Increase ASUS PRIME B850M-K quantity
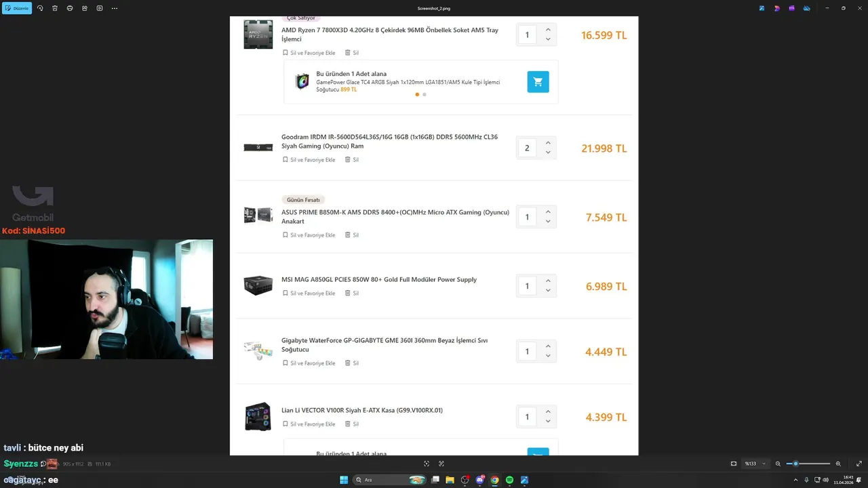This screenshot has width=868, height=488. [548, 212]
